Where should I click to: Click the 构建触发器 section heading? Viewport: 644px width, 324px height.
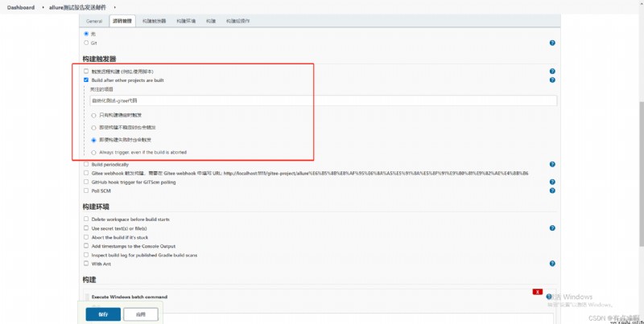click(99, 59)
